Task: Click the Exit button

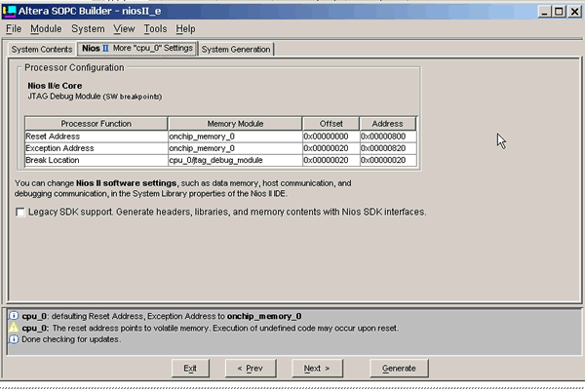Action: point(190,369)
